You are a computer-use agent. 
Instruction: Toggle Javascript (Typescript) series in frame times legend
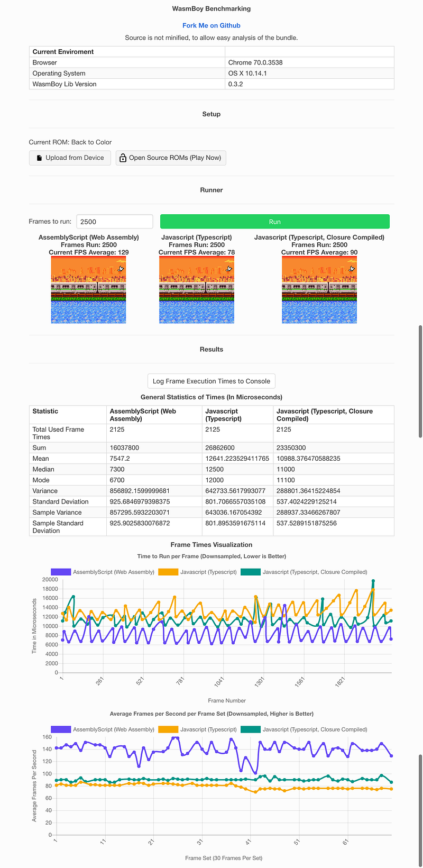point(198,572)
